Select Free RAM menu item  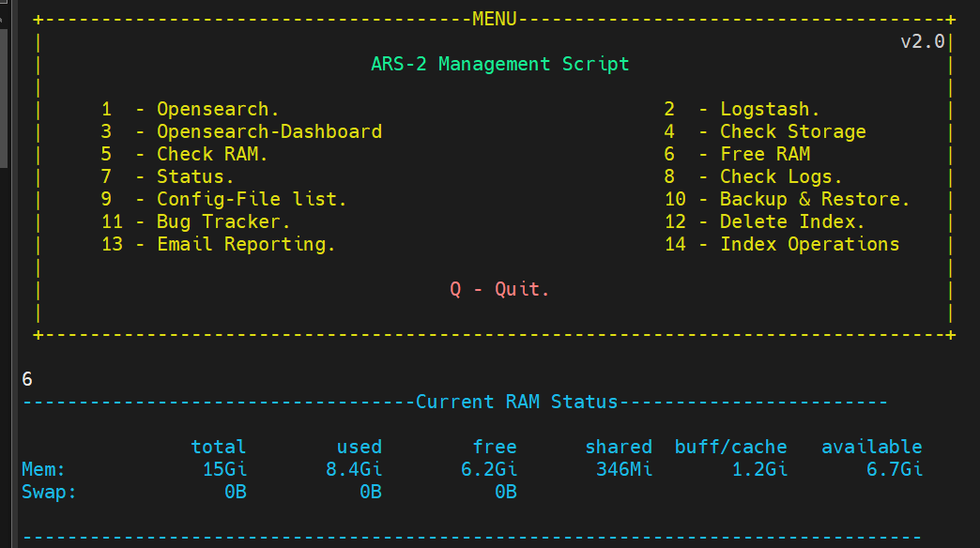point(764,154)
